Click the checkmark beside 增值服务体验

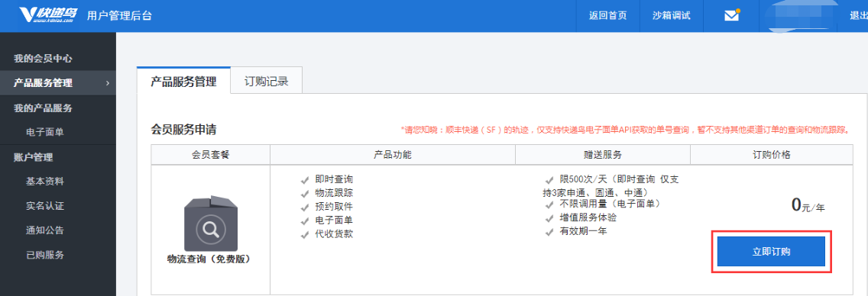pyautogui.click(x=549, y=218)
